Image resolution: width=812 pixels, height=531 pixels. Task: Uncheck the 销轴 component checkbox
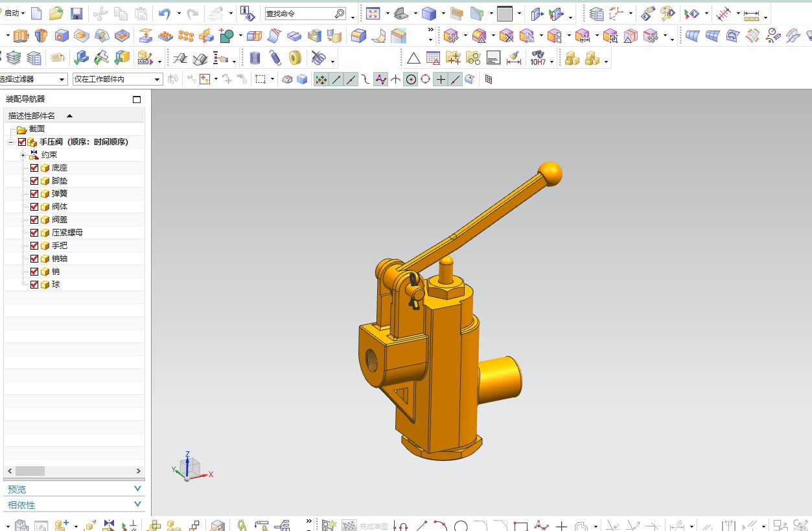34,259
